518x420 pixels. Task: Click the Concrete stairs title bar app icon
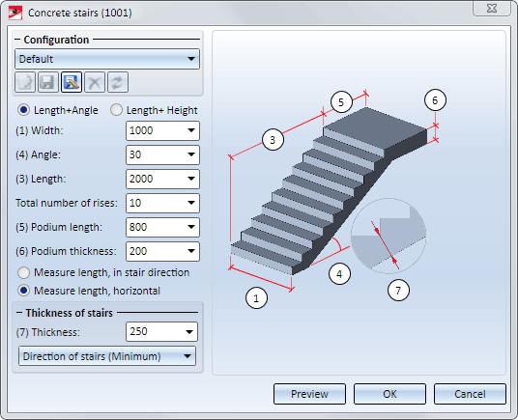click(15, 13)
